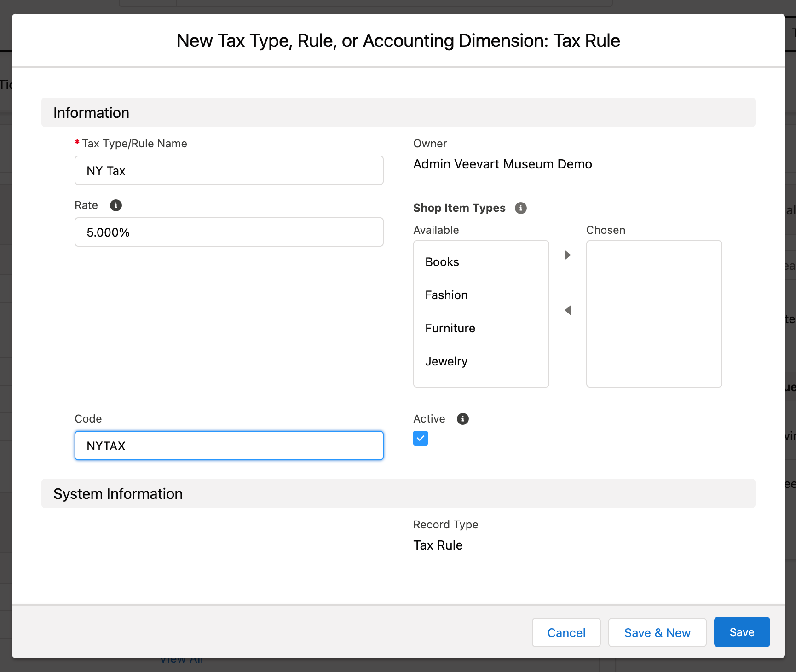Viewport: 796px width, 672px height.
Task: Click the Rate input field
Action: (229, 232)
